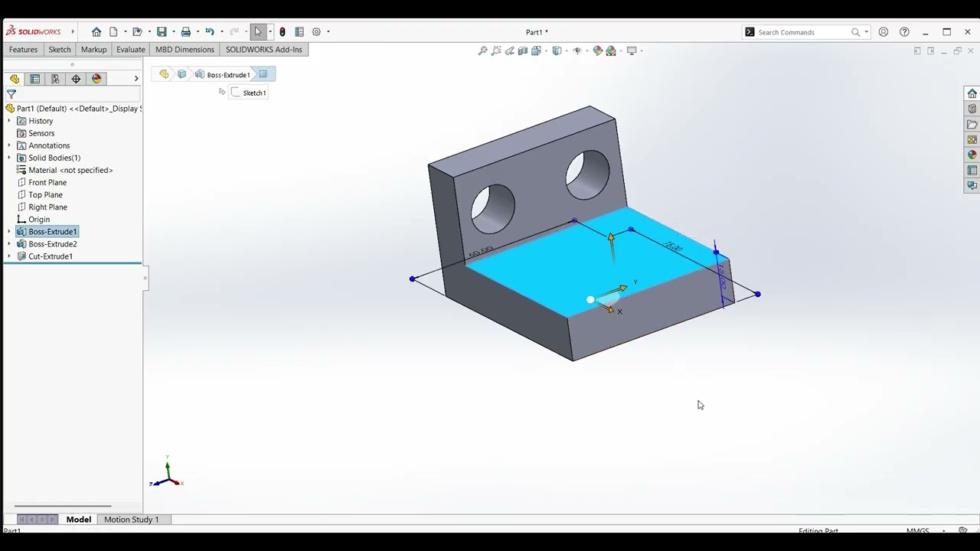This screenshot has height=551, width=980.
Task: Open View Palette in the task pane
Action: coord(972,139)
